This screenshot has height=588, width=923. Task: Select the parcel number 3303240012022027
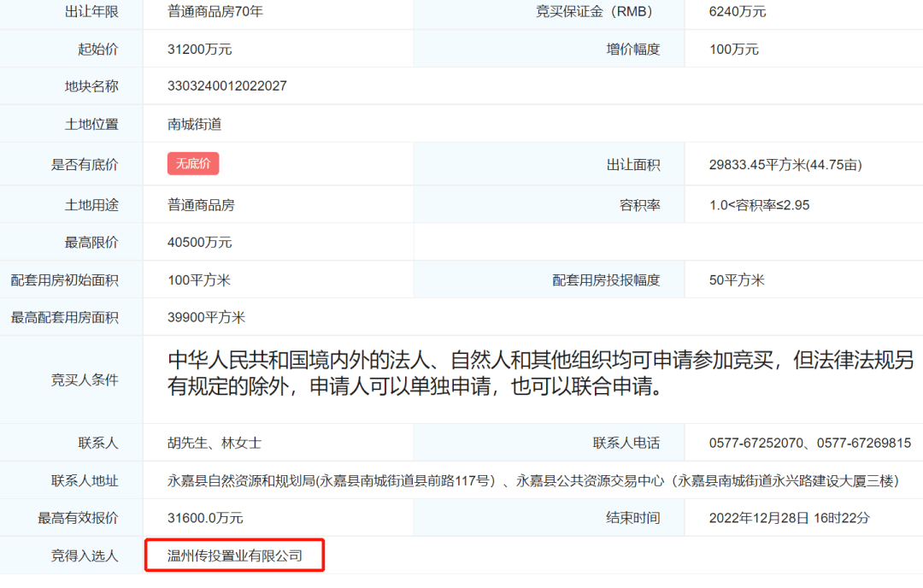tap(227, 86)
